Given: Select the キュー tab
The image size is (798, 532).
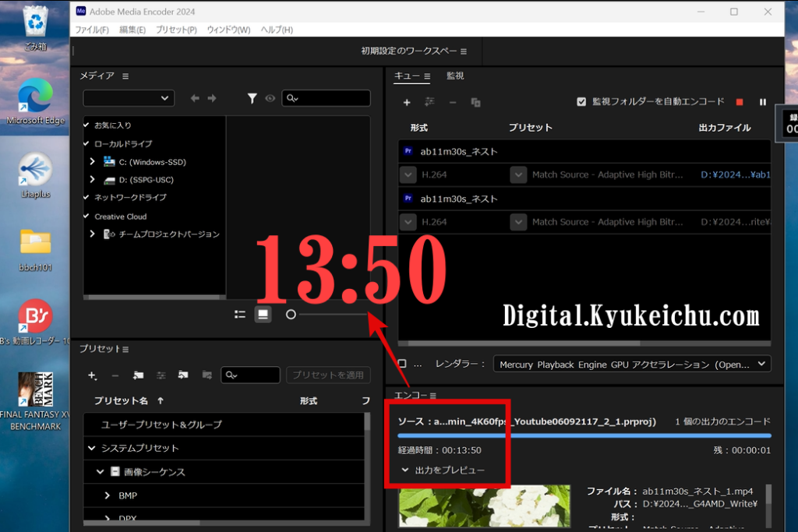Looking at the screenshot, I should click(407, 76).
